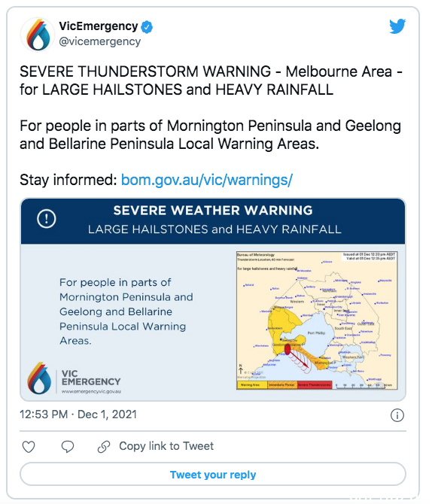Viewport: 432px width, 504px height.
Task: Open Twitter via the bird logo
Action: click(x=397, y=26)
